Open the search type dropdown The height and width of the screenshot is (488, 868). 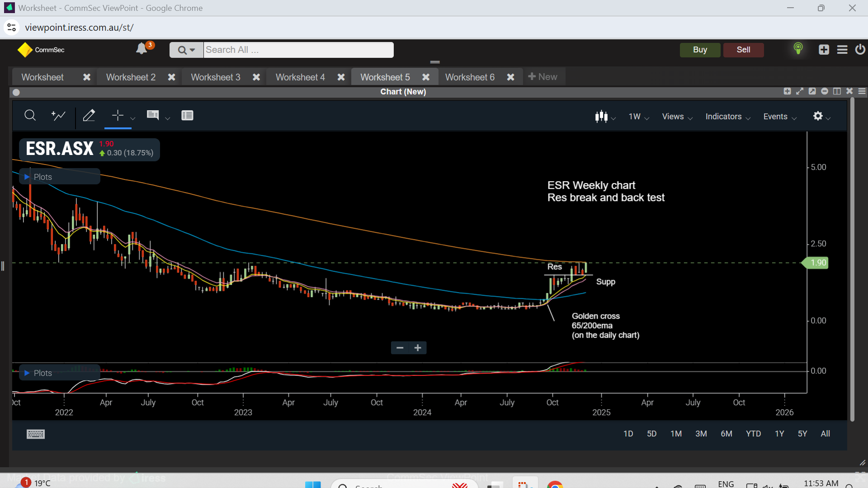click(x=186, y=50)
